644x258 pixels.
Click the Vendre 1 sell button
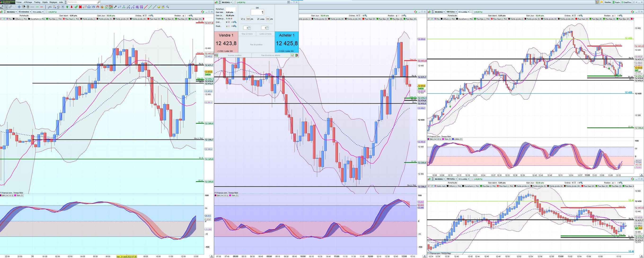point(226,42)
